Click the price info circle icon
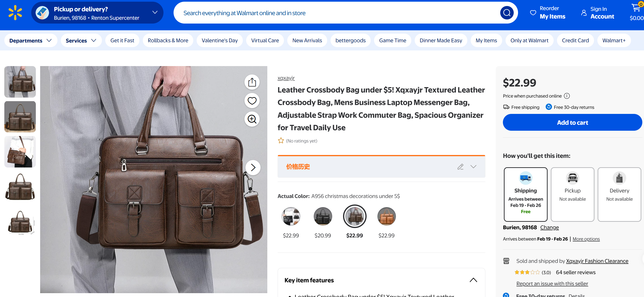This screenshot has width=644, height=297. click(567, 96)
